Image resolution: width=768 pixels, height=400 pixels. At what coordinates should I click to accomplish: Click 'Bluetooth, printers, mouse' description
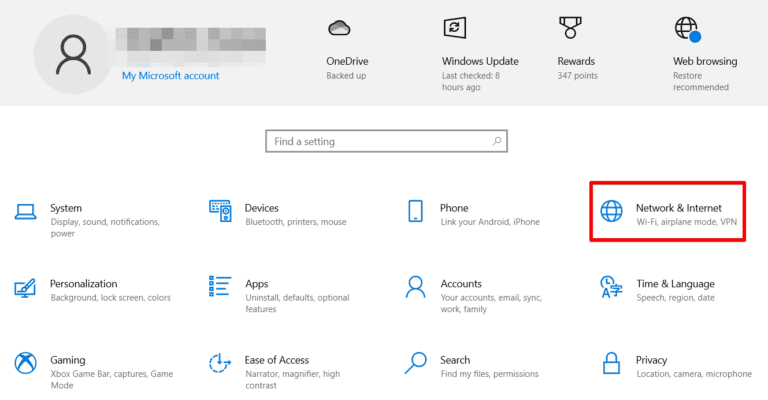[296, 222]
